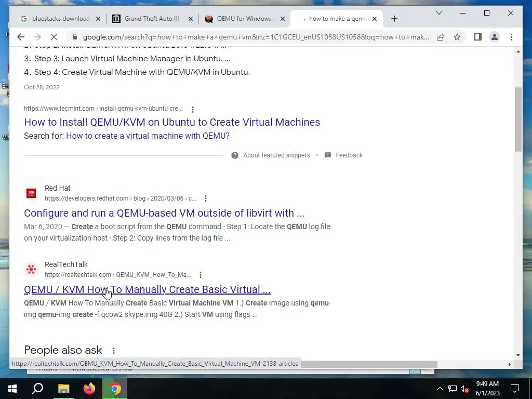Screen dimensions: 532x399
Task: Open the taskbar clock and date
Action: point(487,389)
